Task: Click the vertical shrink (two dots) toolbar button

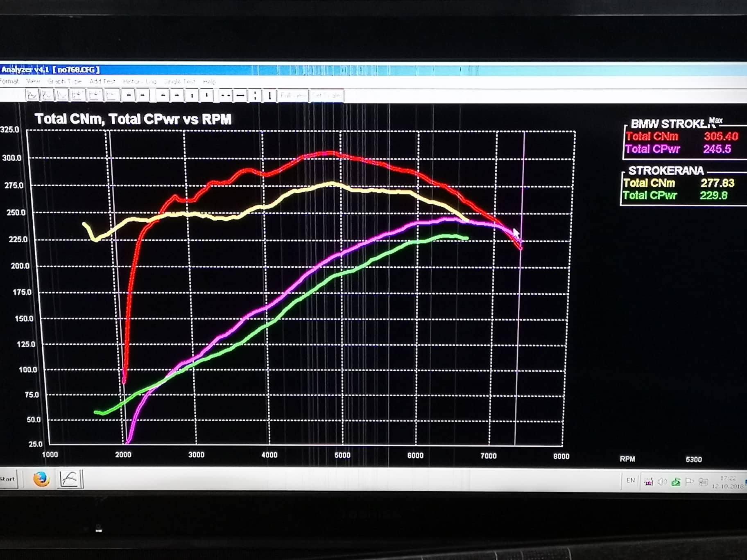Action: pyautogui.click(x=255, y=95)
